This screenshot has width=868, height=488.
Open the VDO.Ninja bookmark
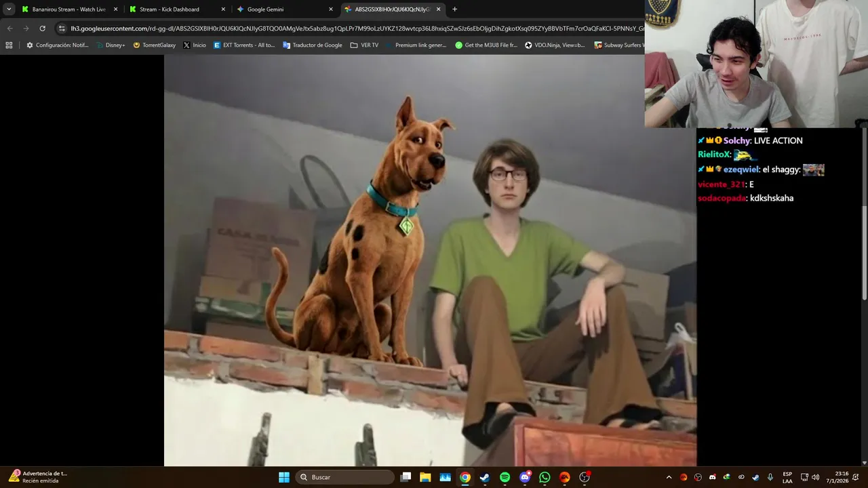[x=555, y=45]
